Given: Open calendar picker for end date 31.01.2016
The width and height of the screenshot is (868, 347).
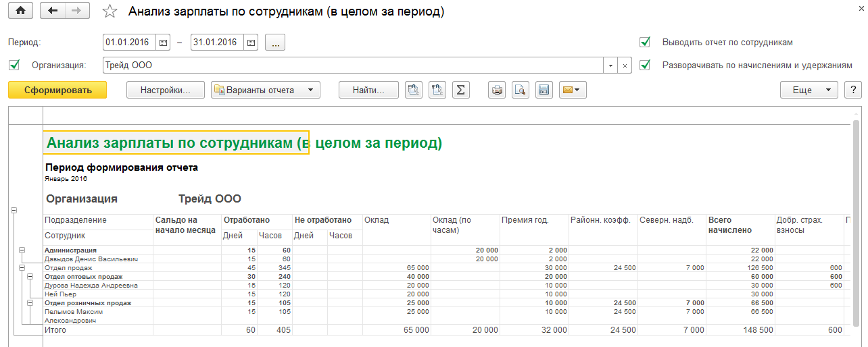Looking at the screenshot, I should coord(251,43).
